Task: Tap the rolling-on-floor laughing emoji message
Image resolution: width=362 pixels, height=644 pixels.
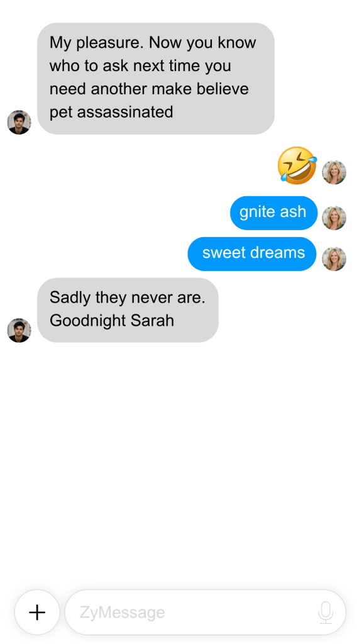Action: (297, 165)
